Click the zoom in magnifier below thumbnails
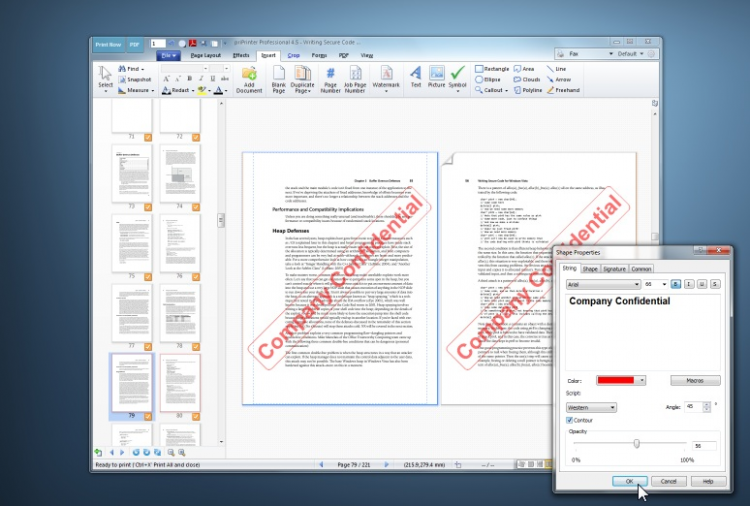750x506 pixels. [182, 452]
